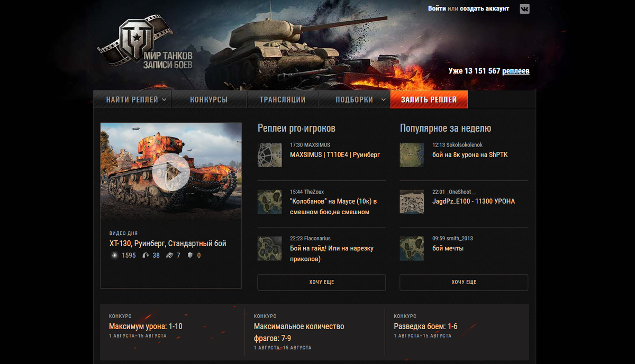Open the Трансляции menu item
This screenshot has width=635, height=364.
coord(283,99)
